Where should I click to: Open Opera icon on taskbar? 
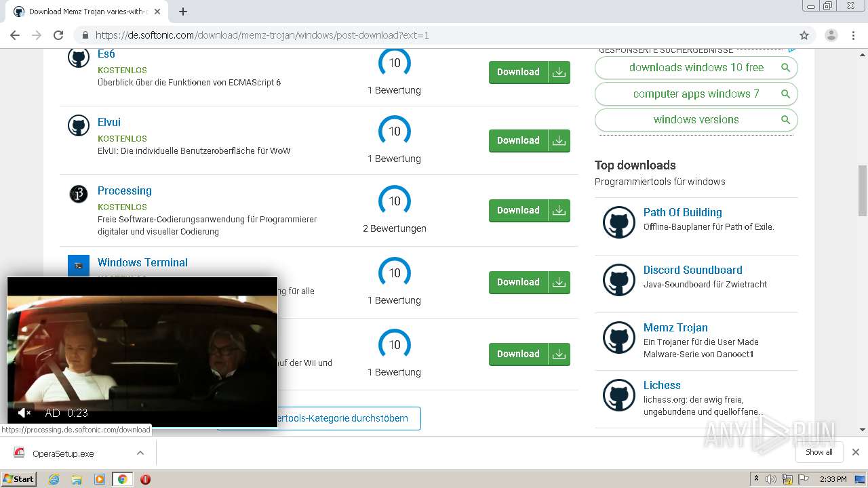point(145,479)
